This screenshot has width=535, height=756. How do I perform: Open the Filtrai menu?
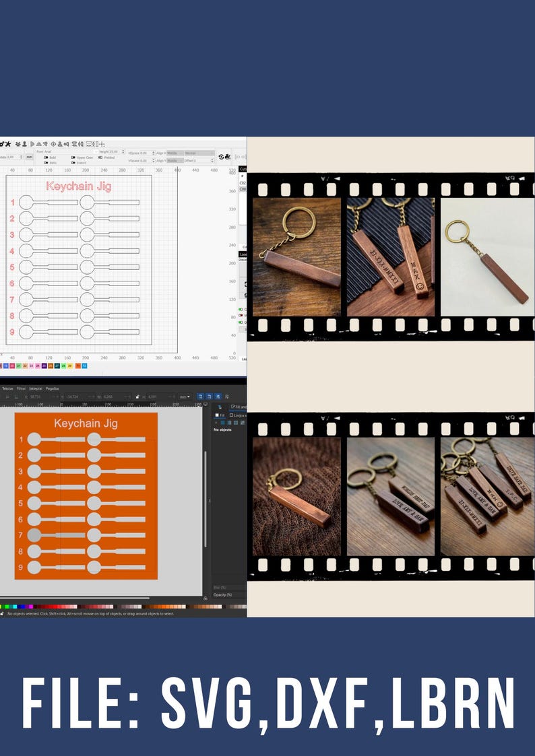(22, 388)
